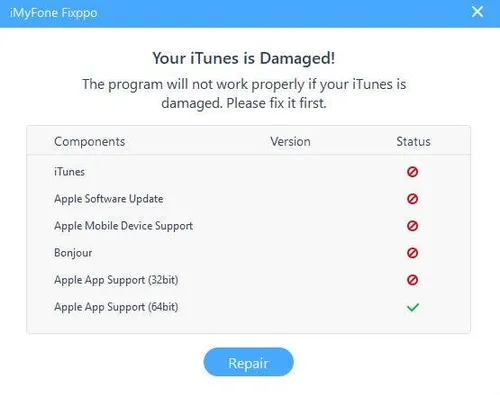Select the Bonjour component entry

249,253
